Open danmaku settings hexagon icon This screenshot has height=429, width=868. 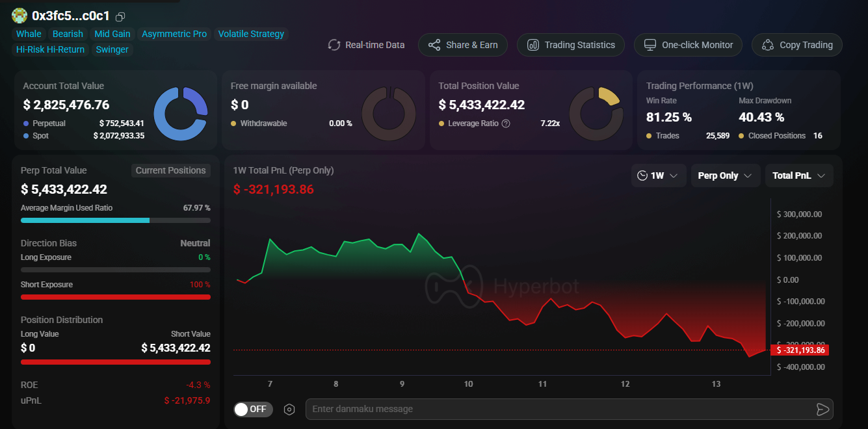point(289,409)
